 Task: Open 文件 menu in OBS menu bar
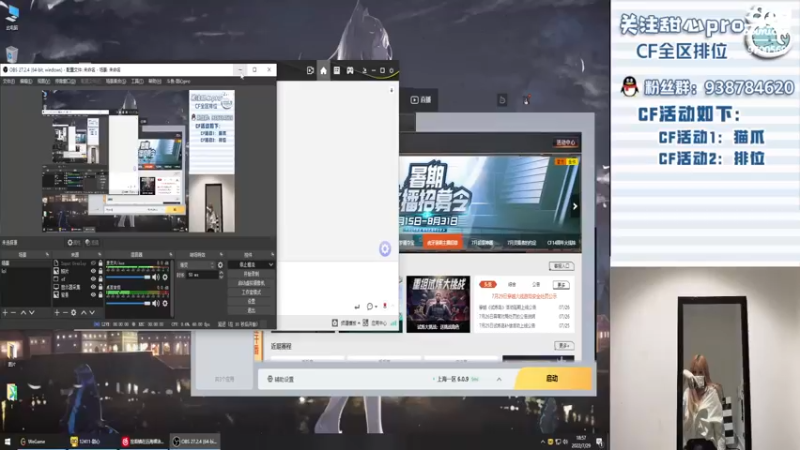(x=9, y=81)
